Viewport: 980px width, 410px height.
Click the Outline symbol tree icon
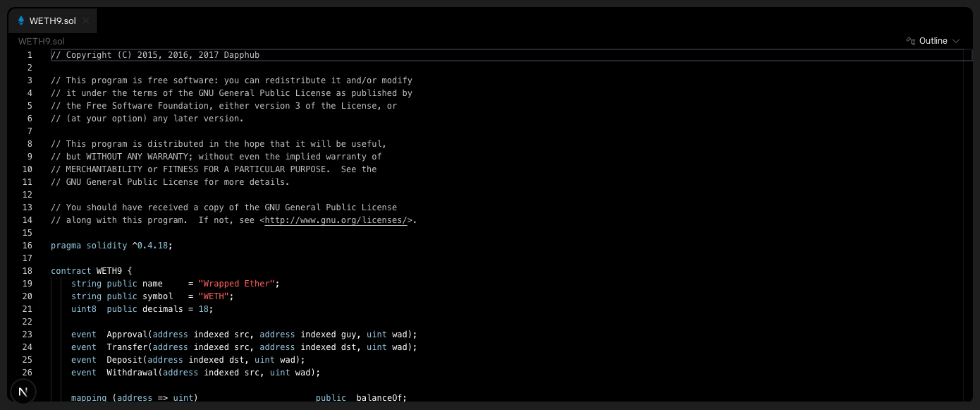[910, 41]
